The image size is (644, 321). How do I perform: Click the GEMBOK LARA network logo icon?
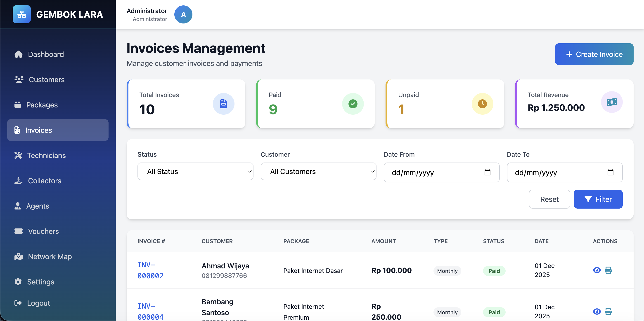[21, 14]
